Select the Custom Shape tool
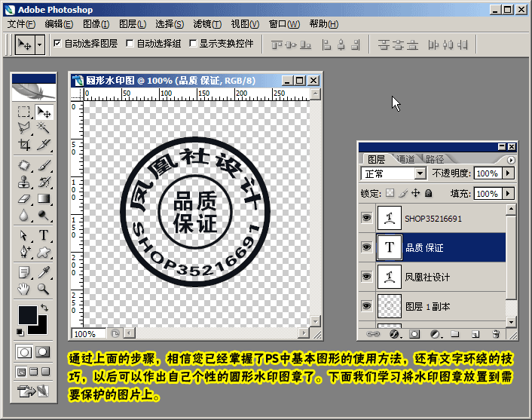This screenshot has height=420, width=532. [x=44, y=252]
